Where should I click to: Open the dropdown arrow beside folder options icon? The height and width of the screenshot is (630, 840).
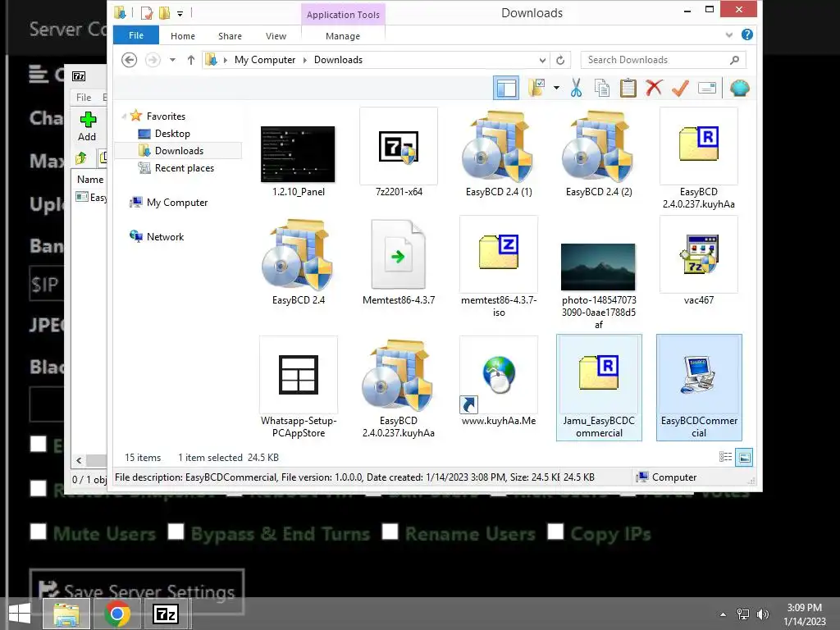coord(557,88)
